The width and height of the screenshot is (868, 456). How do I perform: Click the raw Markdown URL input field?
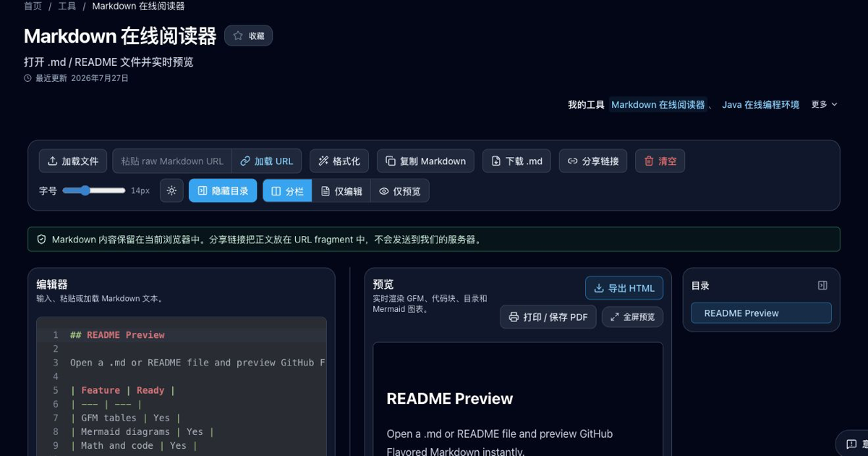(x=172, y=161)
